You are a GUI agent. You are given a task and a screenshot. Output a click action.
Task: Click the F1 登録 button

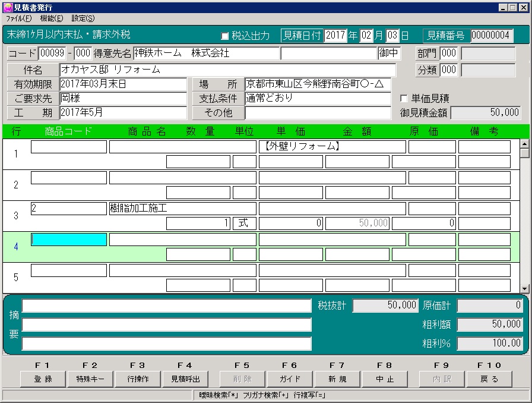(x=43, y=379)
